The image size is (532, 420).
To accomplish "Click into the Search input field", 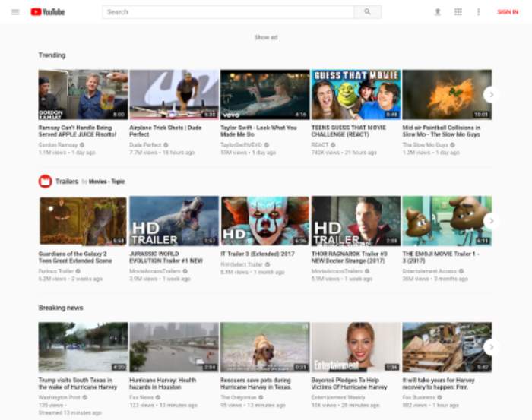I will click(x=228, y=12).
